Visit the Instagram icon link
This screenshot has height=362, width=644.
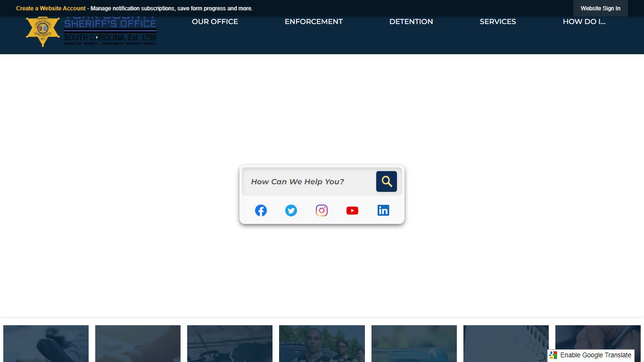pyautogui.click(x=322, y=211)
